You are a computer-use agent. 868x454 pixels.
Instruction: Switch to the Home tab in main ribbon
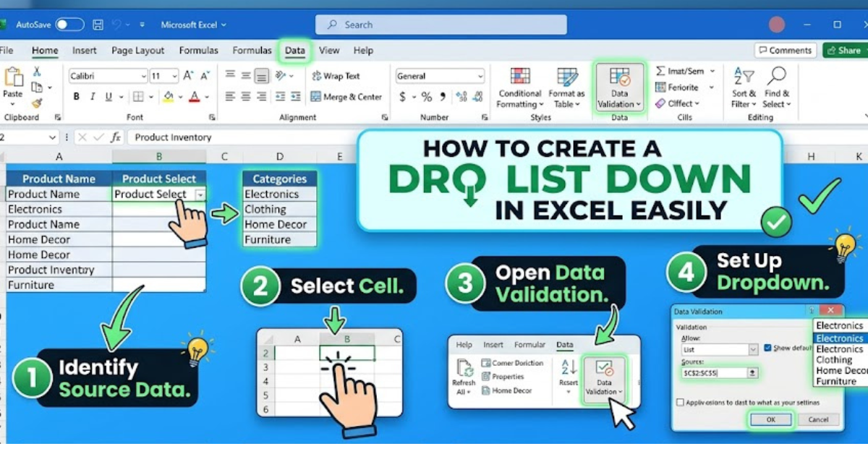[x=45, y=51]
